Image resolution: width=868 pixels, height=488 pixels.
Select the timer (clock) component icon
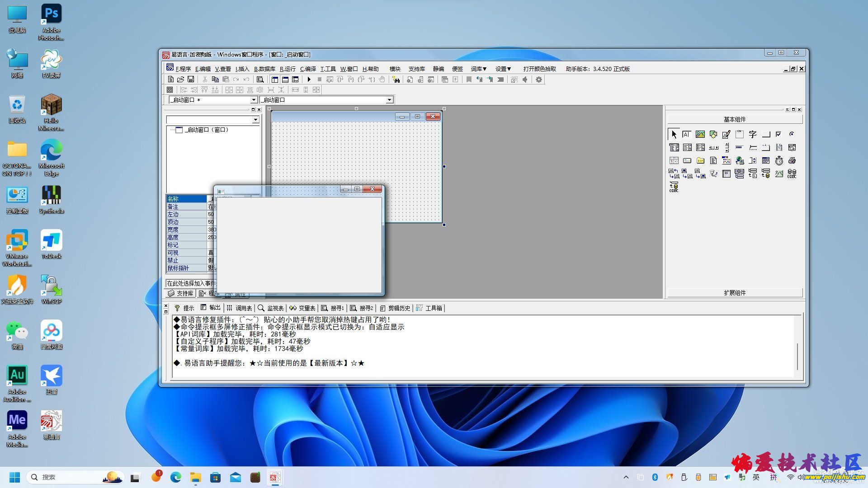778,160
